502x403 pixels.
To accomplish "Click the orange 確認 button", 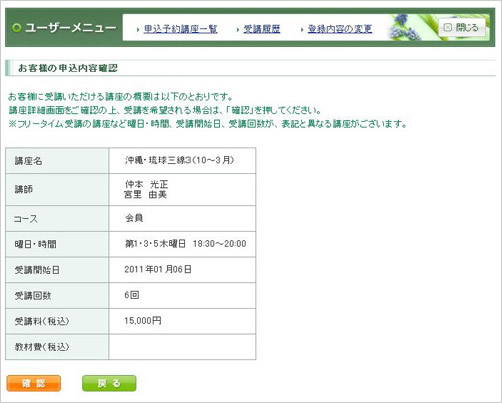I will 34,383.
